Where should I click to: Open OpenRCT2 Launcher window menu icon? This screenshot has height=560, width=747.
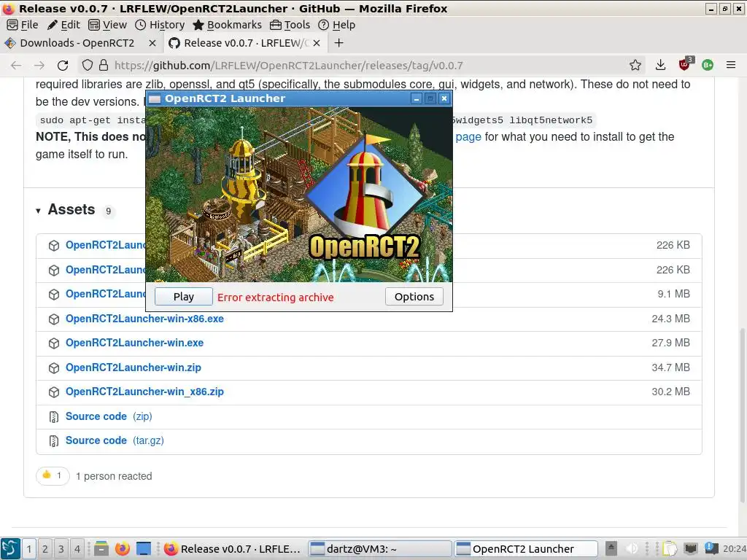click(155, 99)
